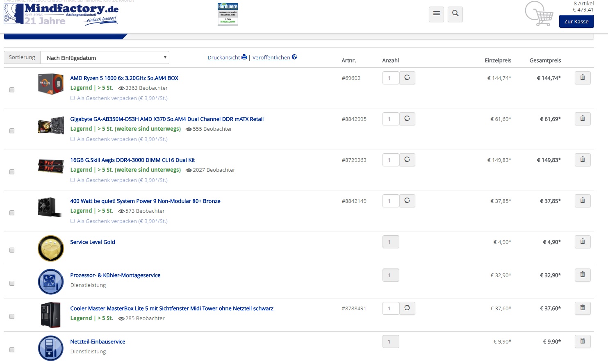Select the Kühler-Montageservice row checkbox
Image resolution: width=608 pixels, height=364 pixels.
click(12, 283)
